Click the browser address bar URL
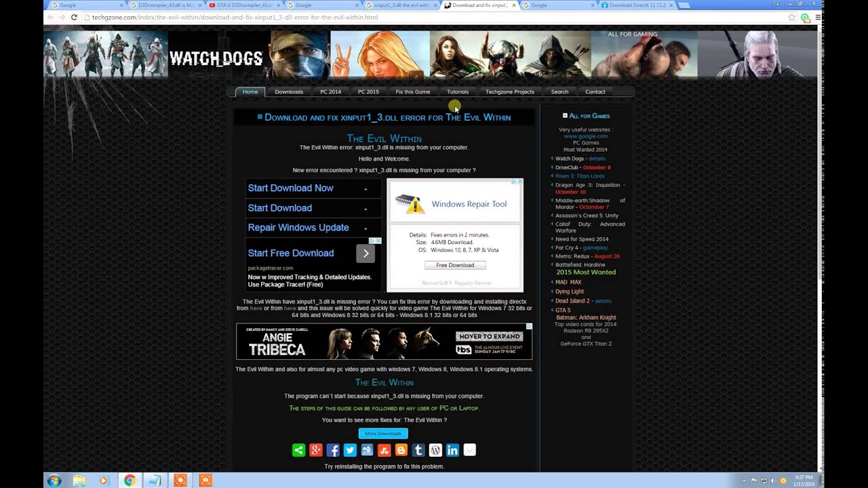The height and width of the screenshot is (488, 868). [x=235, y=18]
